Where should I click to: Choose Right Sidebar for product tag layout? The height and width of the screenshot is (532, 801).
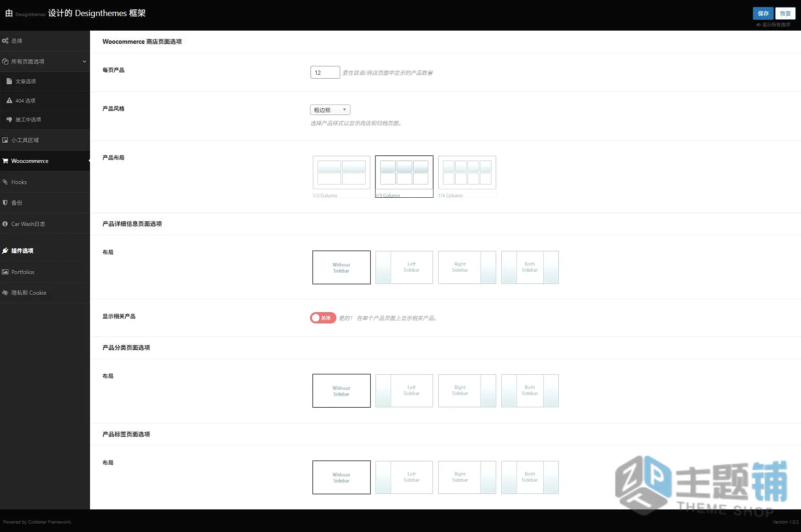point(467,477)
